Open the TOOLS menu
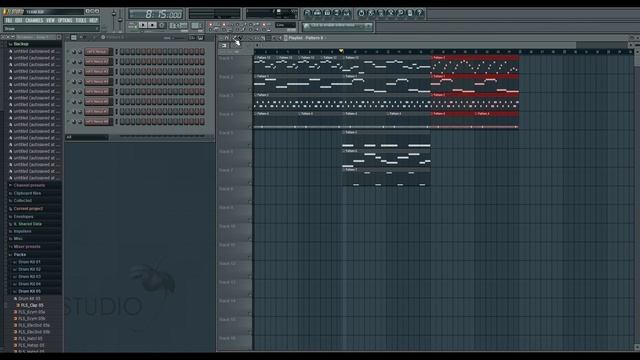Image resolution: width=640 pixels, height=360 pixels. pyautogui.click(x=81, y=20)
